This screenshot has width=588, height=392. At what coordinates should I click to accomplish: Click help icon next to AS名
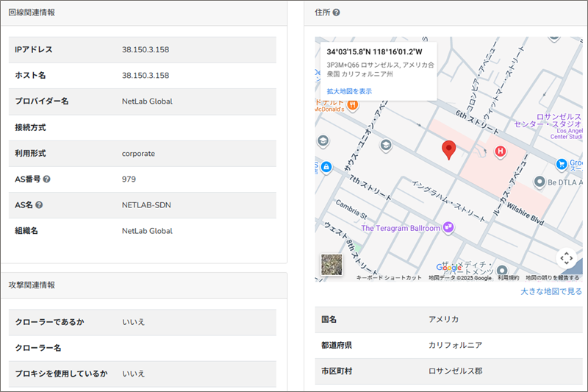39,205
